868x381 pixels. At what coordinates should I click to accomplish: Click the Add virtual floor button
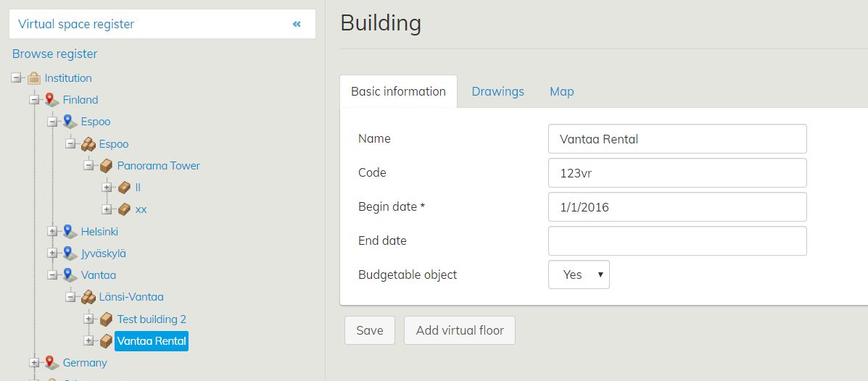click(x=459, y=330)
